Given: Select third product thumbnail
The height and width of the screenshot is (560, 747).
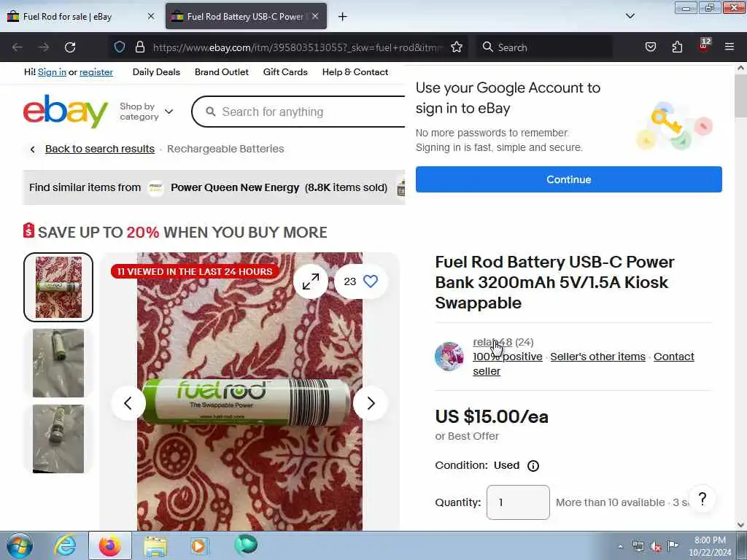Looking at the screenshot, I should click(58, 438).
